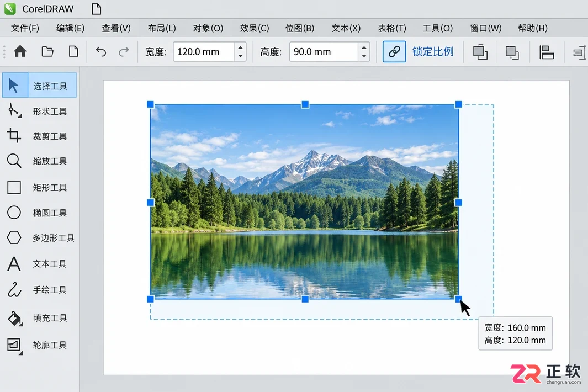Pick the Polygon tool hexagon icon
The image size is (588, 392).
pyautogui.click(x=14, y=237)
